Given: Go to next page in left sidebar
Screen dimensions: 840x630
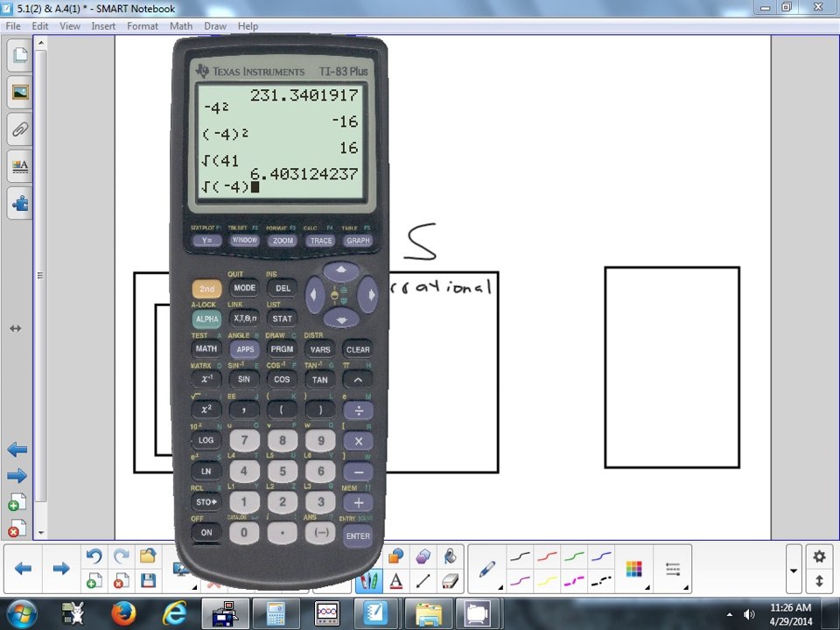Looking at the screenshot, I should 17,475.
